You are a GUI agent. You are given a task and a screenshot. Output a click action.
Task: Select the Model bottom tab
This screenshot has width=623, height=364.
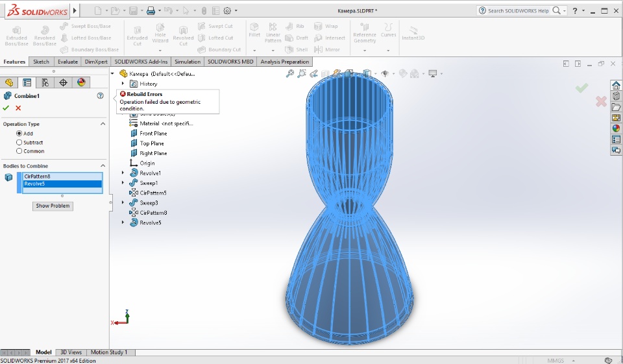click(x=43, y=352)
